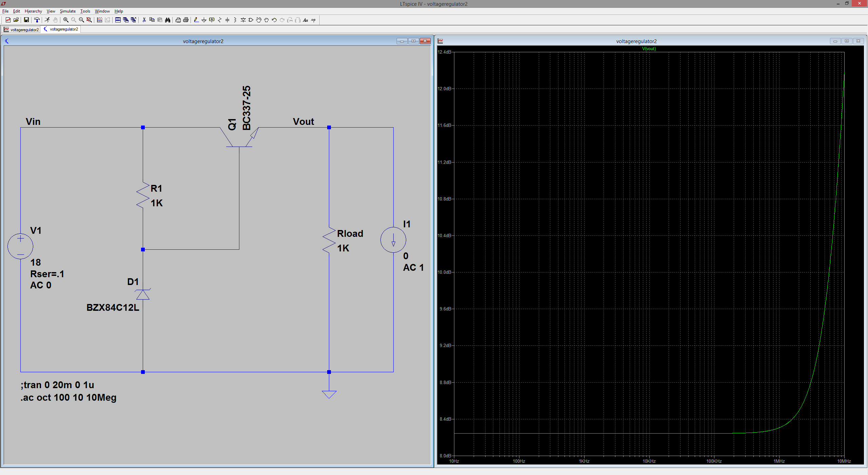Select the Cut scissors tool
The width and height of the screenshot is (868, 475).
(144, 20)
